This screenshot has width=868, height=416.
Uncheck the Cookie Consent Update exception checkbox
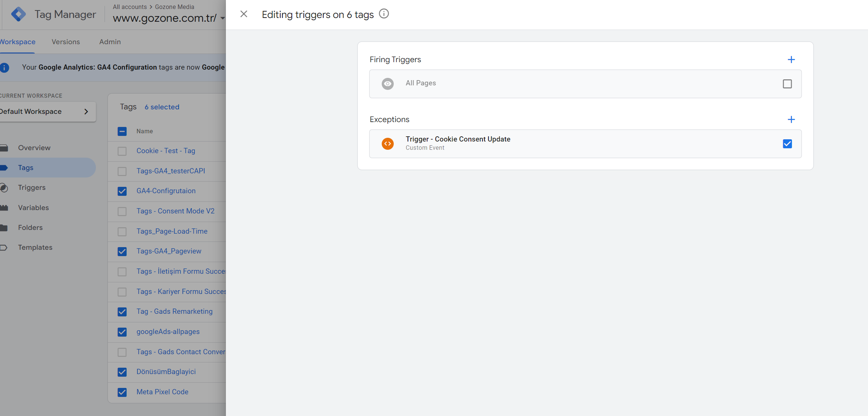point(787,144)
